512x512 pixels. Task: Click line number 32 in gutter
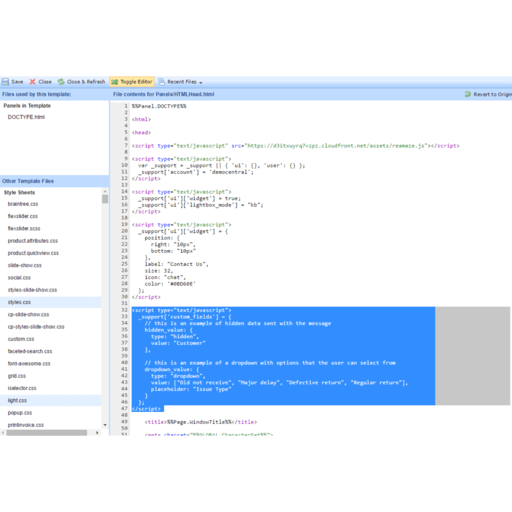pos(124,310)
